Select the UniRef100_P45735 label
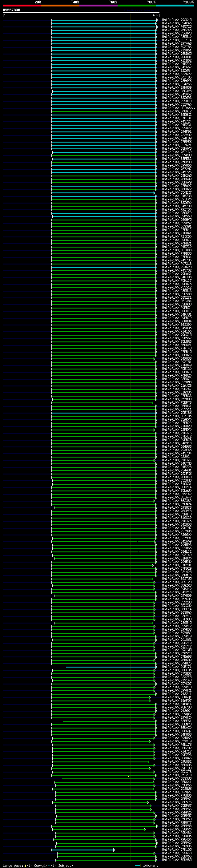The height and width of the screenshot is (868, 197). point(177,260)
